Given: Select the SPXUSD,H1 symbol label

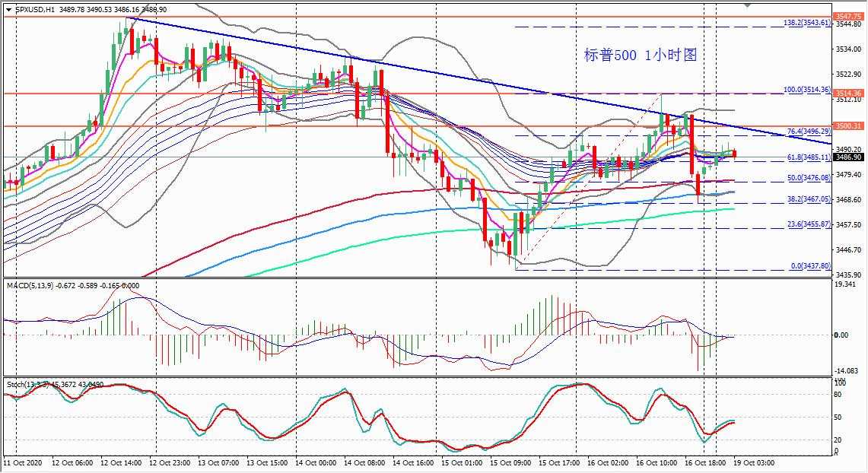Looking at the screenshot, I should pos(34,9).
